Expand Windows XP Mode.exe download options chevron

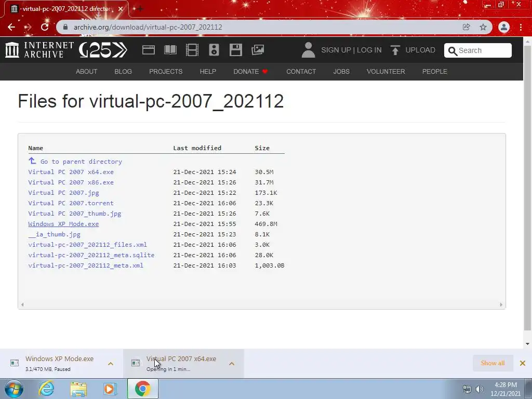(x=111, y=364)
